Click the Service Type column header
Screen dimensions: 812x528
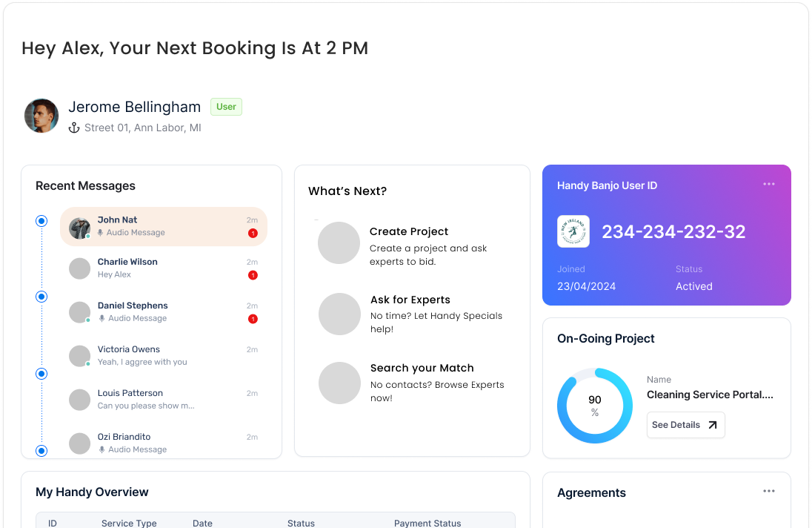click(x=129, y=524)
